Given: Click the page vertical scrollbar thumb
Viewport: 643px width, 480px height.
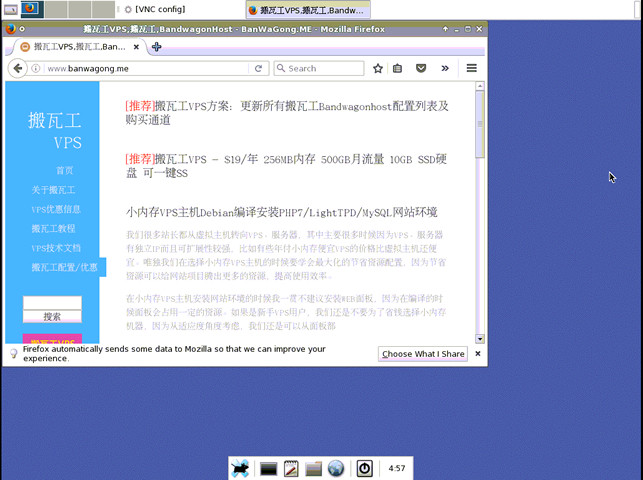Looking at the screenshot, I should click(x=480, y=124).
